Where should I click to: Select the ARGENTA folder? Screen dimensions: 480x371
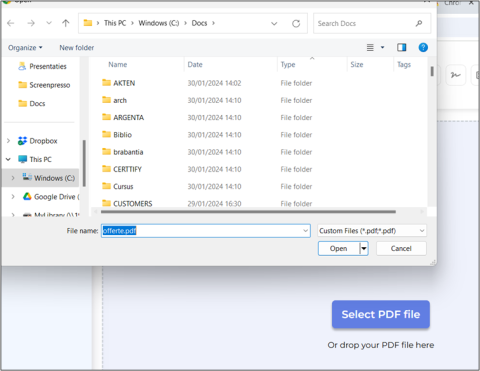129,118
